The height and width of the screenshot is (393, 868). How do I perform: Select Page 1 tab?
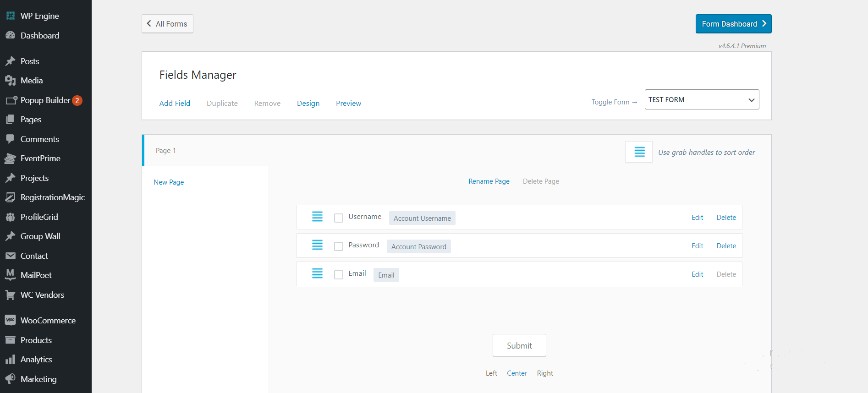click(166, 151)
